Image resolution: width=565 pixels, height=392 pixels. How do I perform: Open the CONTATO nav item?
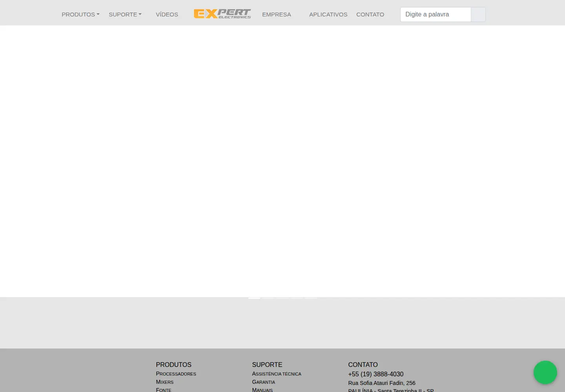[370, 15]
